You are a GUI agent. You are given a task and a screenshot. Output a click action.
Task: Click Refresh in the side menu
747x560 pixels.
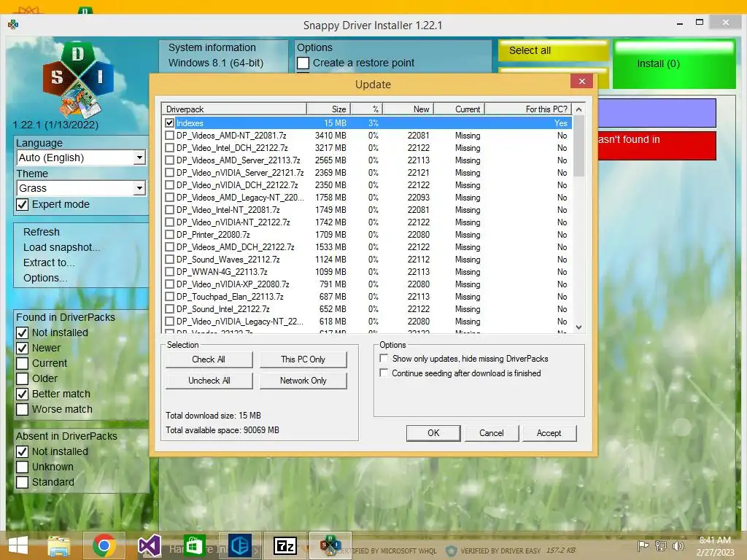point(42,232)
